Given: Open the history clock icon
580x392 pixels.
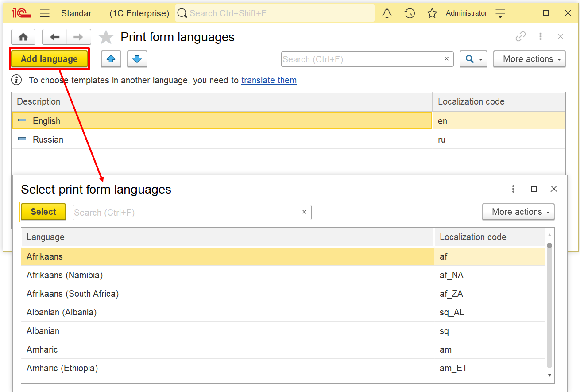Looking at the screenshot, I should click(410, 13).
